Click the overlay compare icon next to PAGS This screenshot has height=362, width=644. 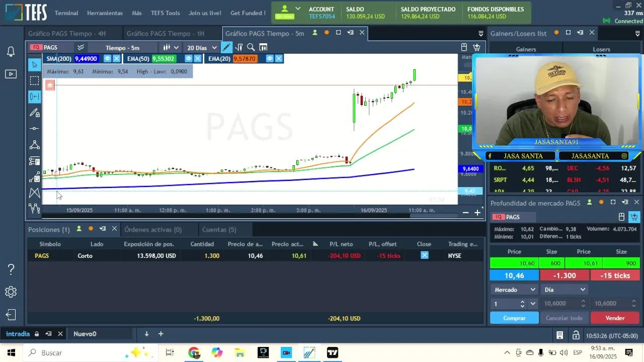80,47
